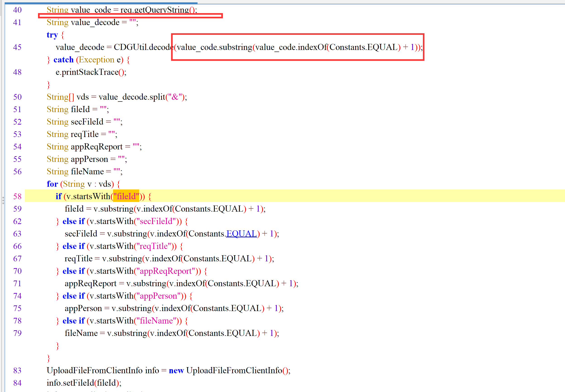Select the highlighted "fileId" string on line 58
565x392 pixels.
[x=126, y=196]
